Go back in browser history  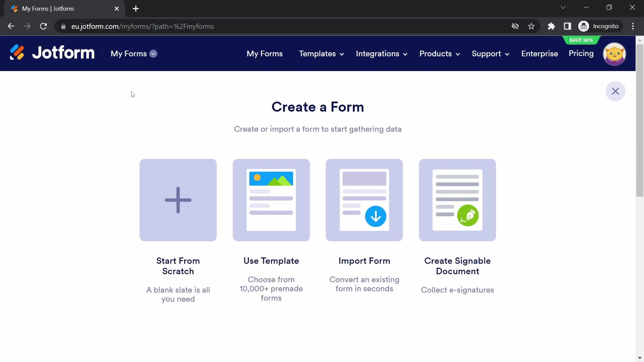11,26
